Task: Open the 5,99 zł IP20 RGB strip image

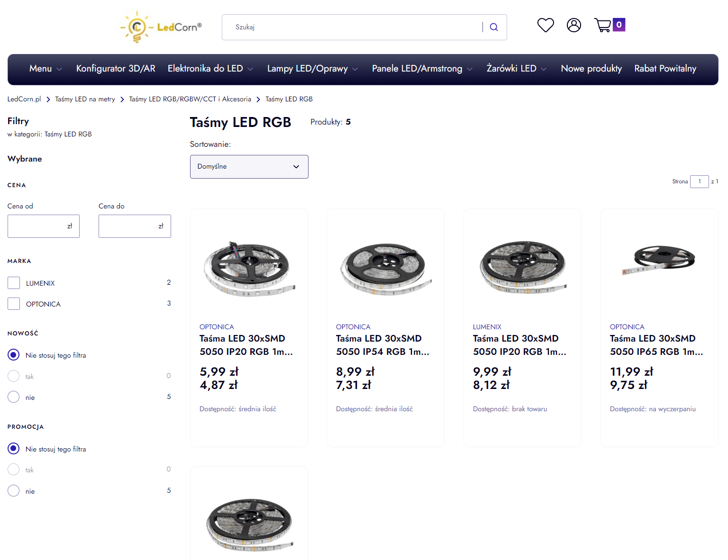Action: (x=249, y=268)
